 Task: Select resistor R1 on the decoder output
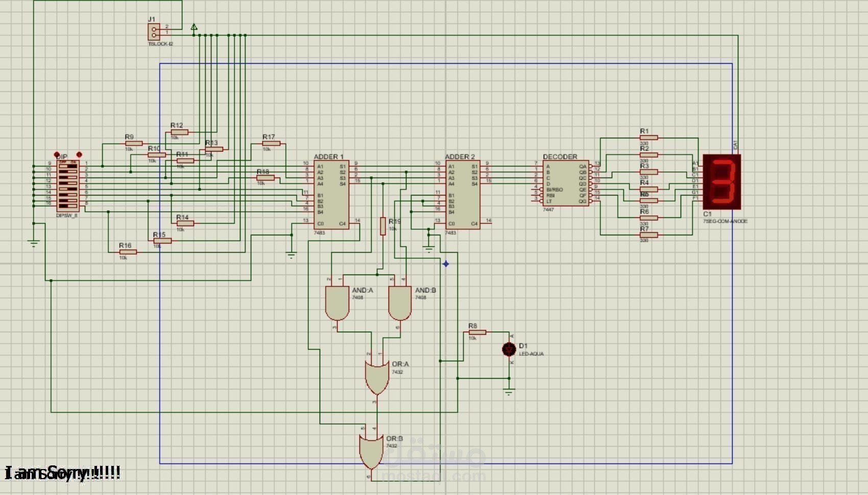pos(648,138)
